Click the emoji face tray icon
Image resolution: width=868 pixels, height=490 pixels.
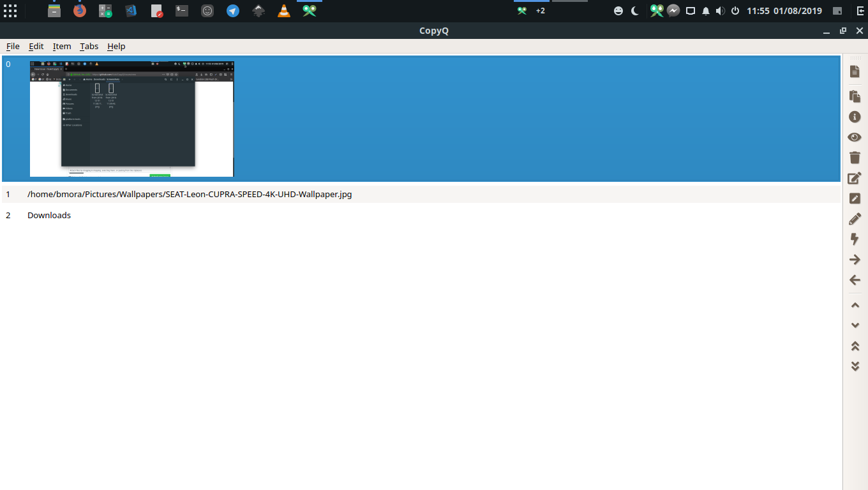(618, 11)
